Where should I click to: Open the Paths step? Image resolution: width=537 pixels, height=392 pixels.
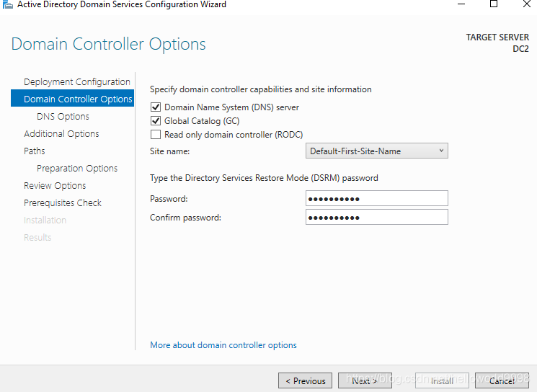point(35,151)
